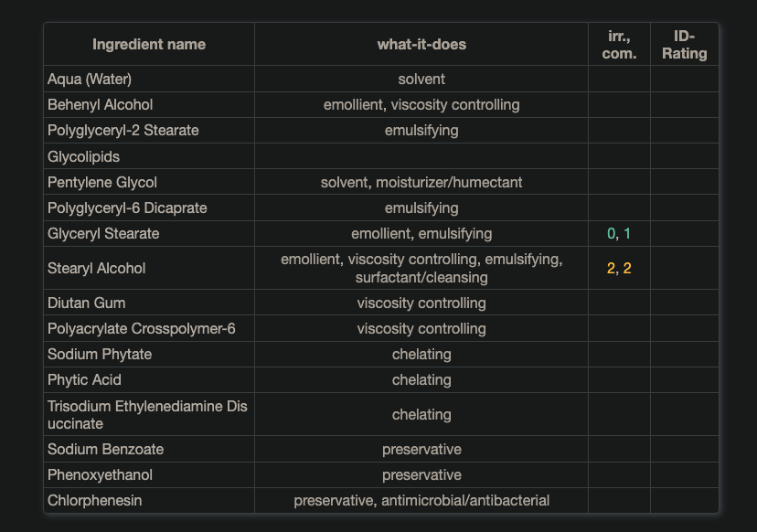757x532 pixels.
Task: Click the Aqua (Water) ingredient link
Action: point(90,80)
